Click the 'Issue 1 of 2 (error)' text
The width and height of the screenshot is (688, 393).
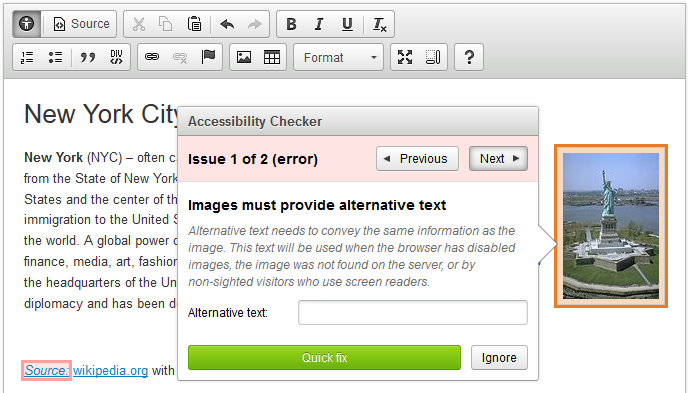coord(253,159)
